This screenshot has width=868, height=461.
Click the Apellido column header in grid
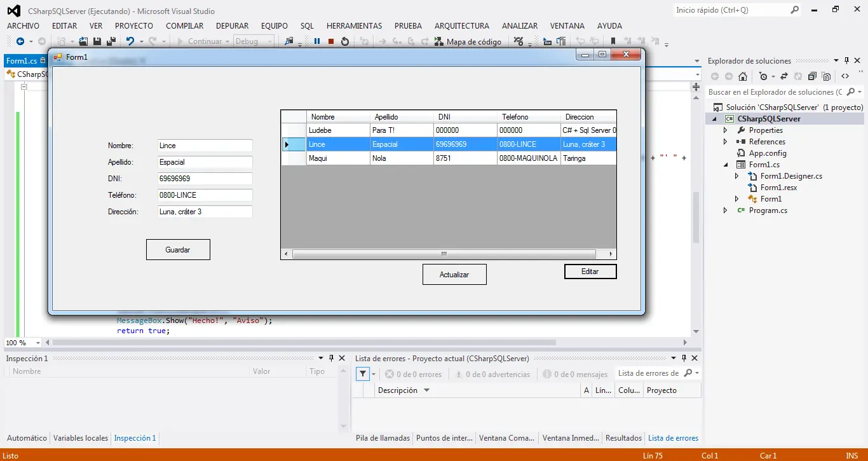tap(402, 117)
